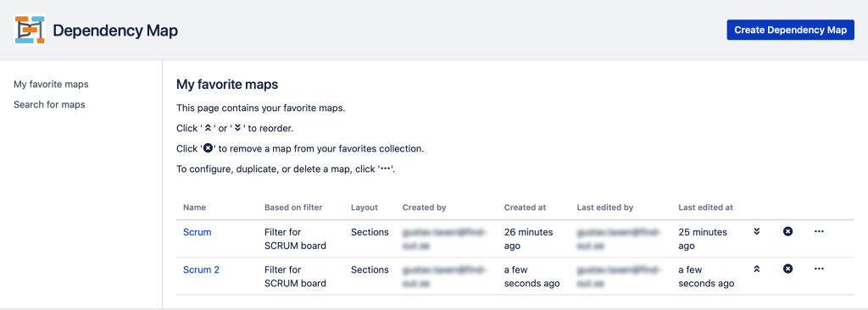Click the Name column header

click(194, 208)
